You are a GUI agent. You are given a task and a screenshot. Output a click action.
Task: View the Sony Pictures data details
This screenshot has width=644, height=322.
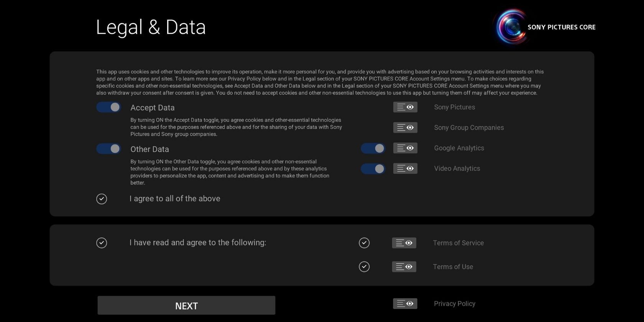[405, 107]
